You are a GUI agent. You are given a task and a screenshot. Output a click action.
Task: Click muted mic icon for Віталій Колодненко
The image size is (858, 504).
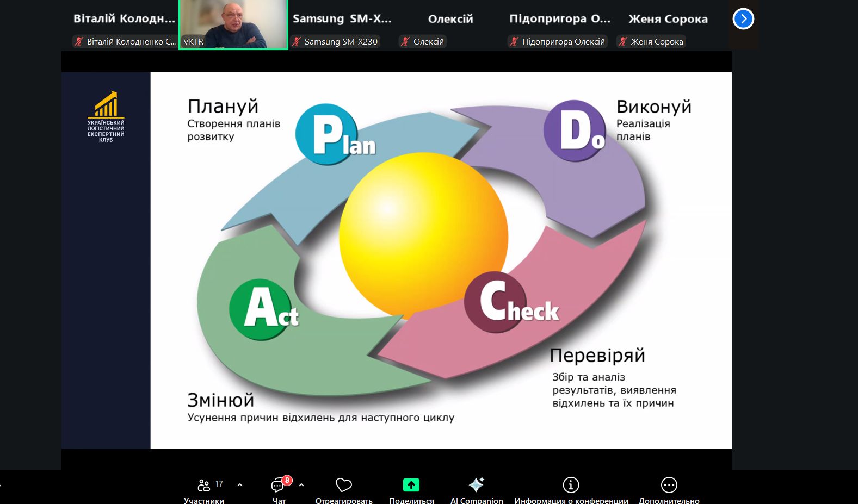click(x=79, y=42)
